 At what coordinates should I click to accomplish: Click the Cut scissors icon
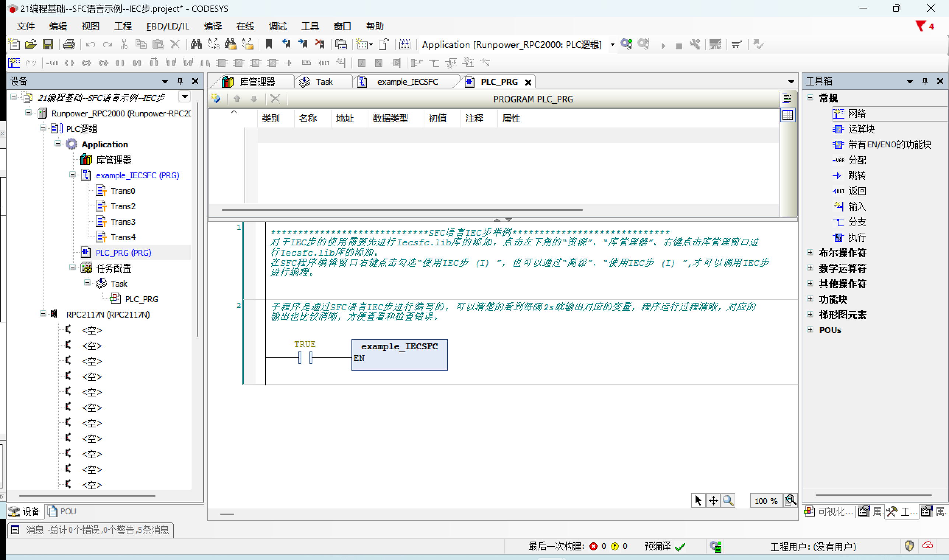(124, 45)
